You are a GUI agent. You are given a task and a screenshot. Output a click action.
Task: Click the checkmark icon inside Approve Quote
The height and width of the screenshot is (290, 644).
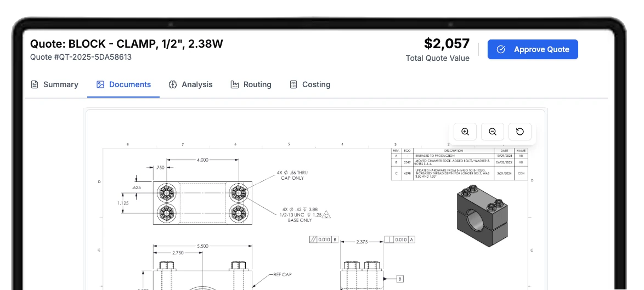pyautogui.click(x=501, y=49)
